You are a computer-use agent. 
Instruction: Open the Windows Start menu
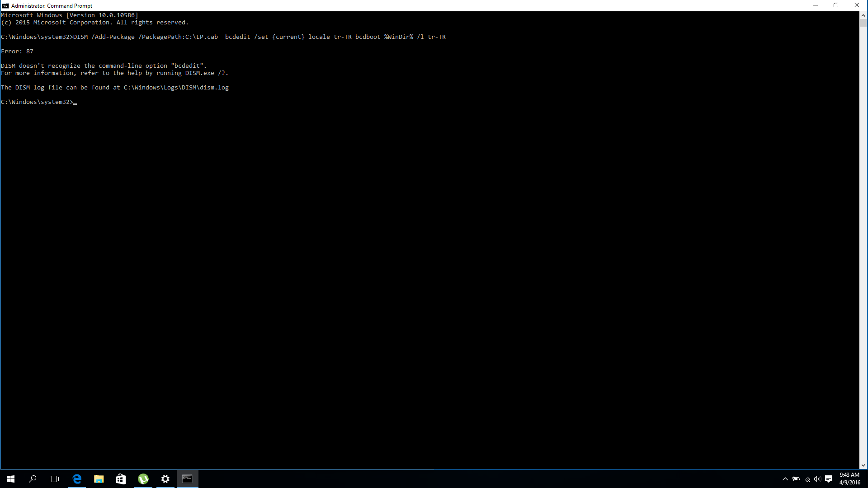[11, 479]
